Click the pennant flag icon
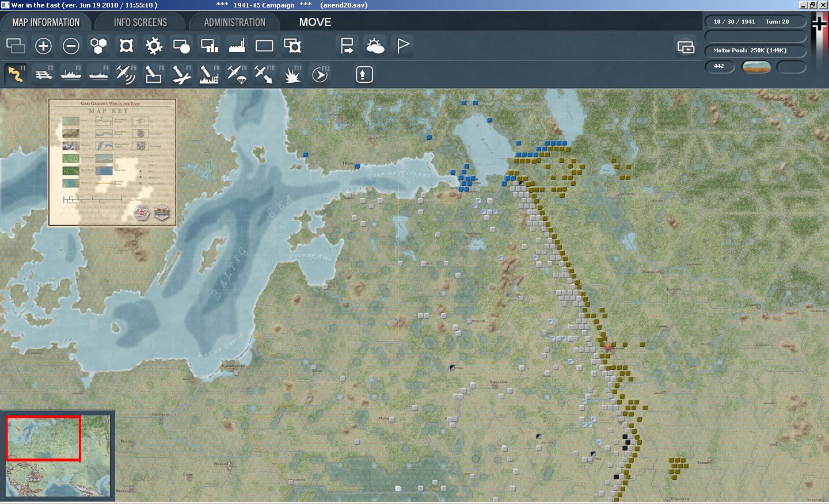This screenshot has height=504, width=829. [403, 46]
